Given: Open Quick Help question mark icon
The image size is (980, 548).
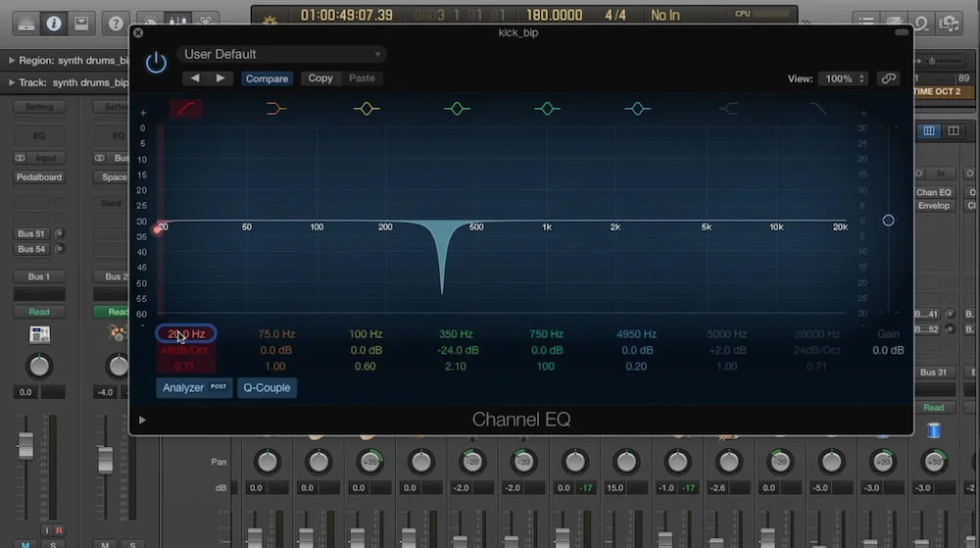Looking at the screenshot, I should pos(116,24).
